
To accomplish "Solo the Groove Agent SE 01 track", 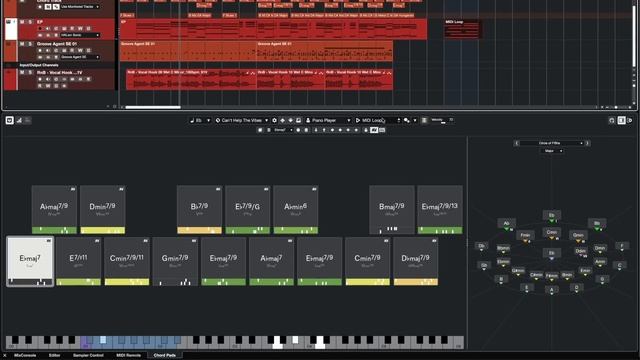I will pyautogui.click(x=30, y=44).
